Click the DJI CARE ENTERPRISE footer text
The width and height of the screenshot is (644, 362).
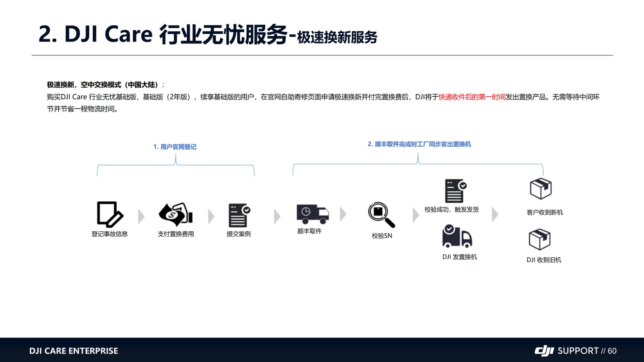pos(74,351)
